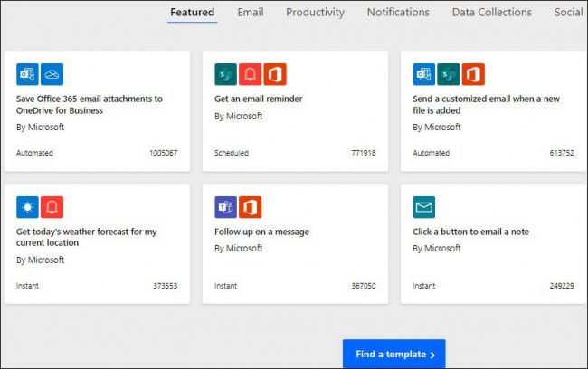
Task: Click the Microsoft Teams icon on follow-up card
Action: [225, 207]
